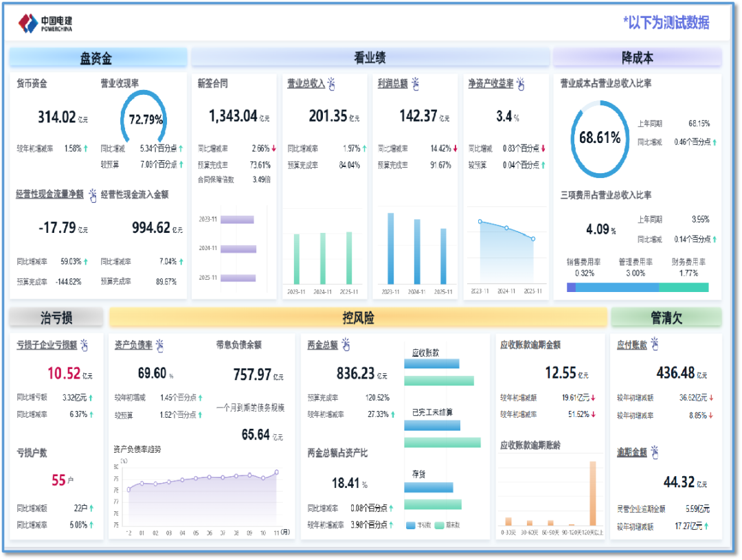742x560 pixels.
Task: Select the 管清欠 section header
Action: point(666,317)
